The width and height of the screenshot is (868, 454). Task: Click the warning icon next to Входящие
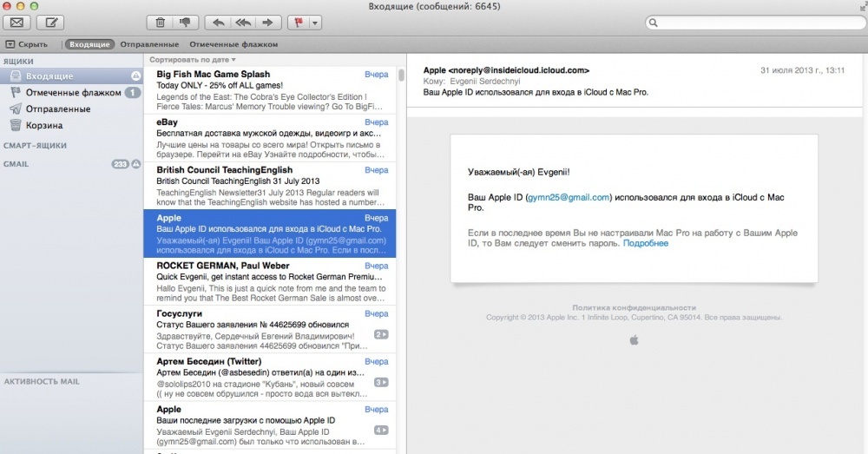(x=135, y=76)
